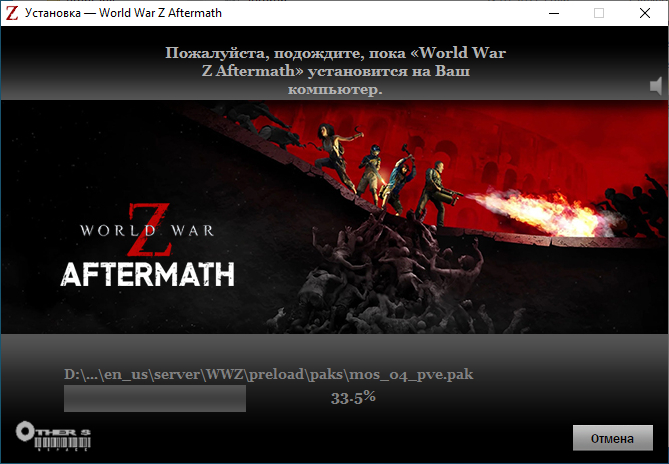Click the installation progress bar
The image size is (669, 464).
click(155, 398)
